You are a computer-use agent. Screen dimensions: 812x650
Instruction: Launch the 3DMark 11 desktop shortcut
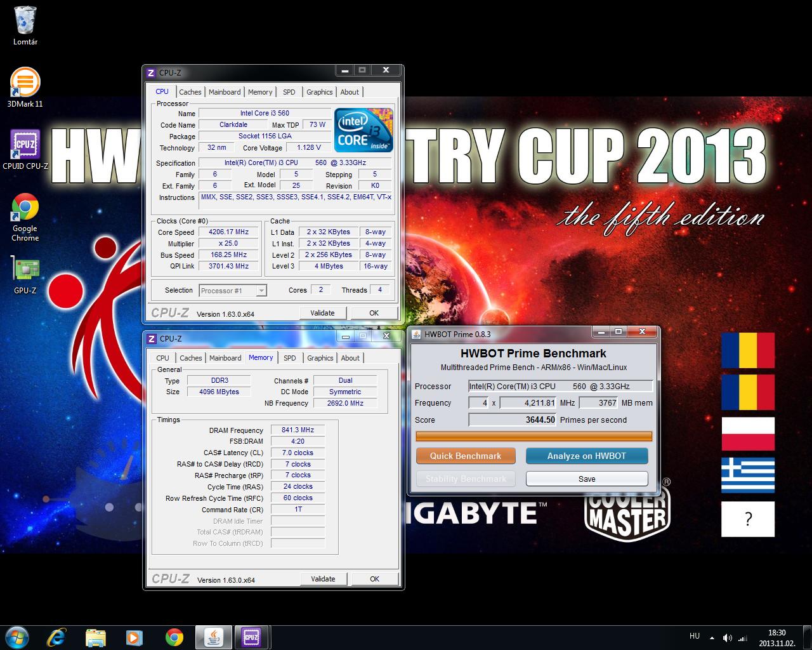(25, 88)
